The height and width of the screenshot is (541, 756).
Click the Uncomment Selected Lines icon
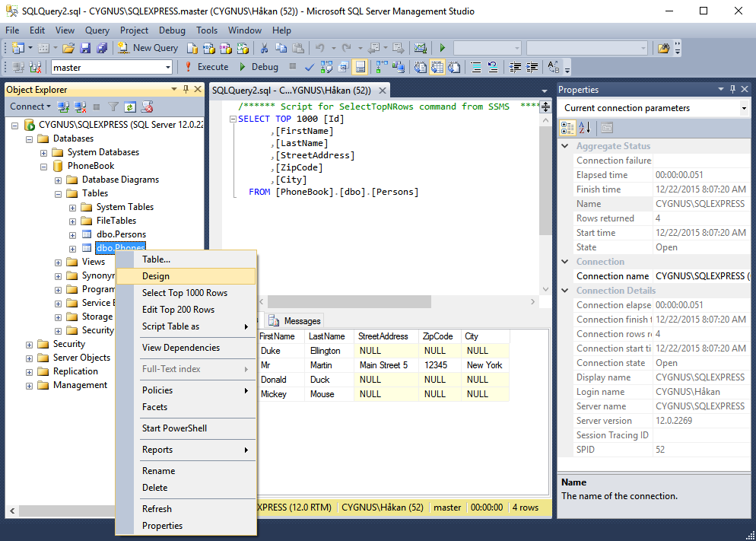(x=492, y=67)
